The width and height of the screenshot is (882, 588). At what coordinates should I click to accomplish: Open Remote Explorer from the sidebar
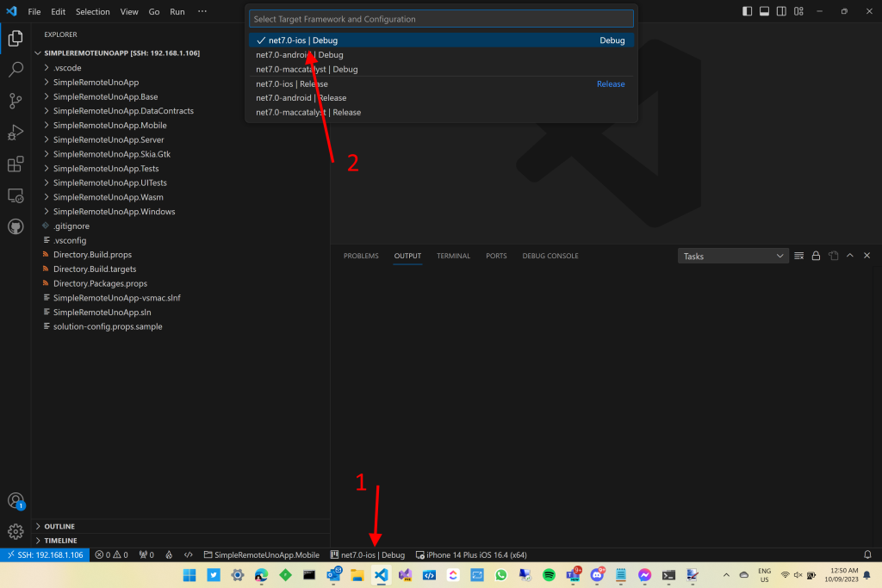pos(15,195)
